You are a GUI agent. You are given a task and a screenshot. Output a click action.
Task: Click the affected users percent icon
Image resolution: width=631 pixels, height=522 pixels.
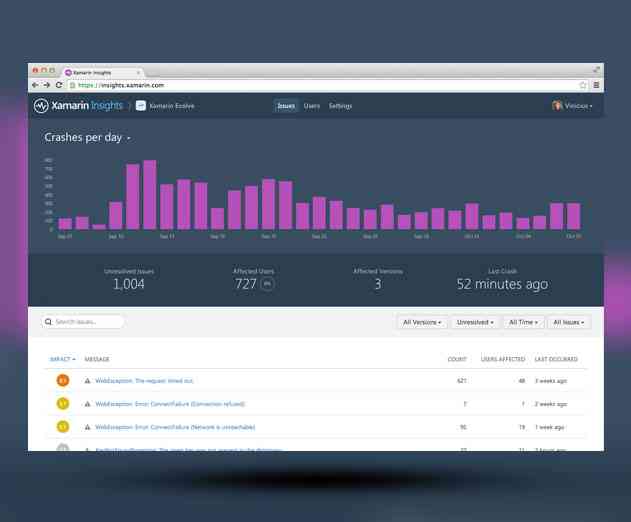pos(267,284)
